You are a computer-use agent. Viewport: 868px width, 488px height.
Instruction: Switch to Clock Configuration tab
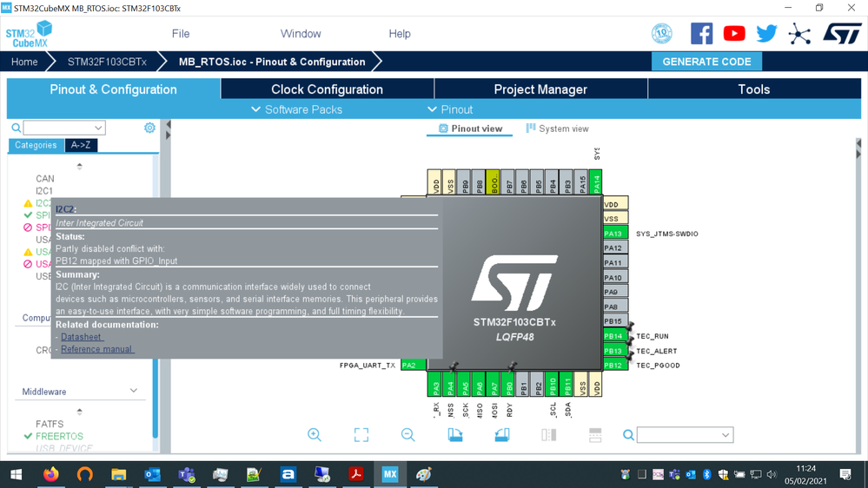pyautogui.click(x=328, y=89)
